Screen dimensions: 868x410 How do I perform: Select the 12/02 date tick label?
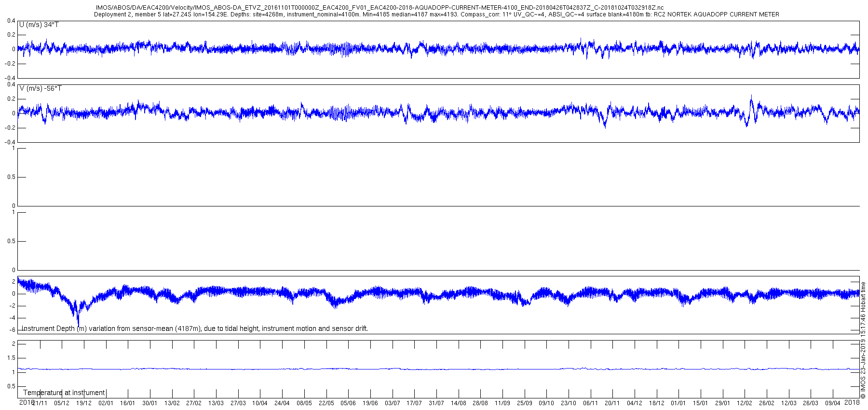(745, 403)
